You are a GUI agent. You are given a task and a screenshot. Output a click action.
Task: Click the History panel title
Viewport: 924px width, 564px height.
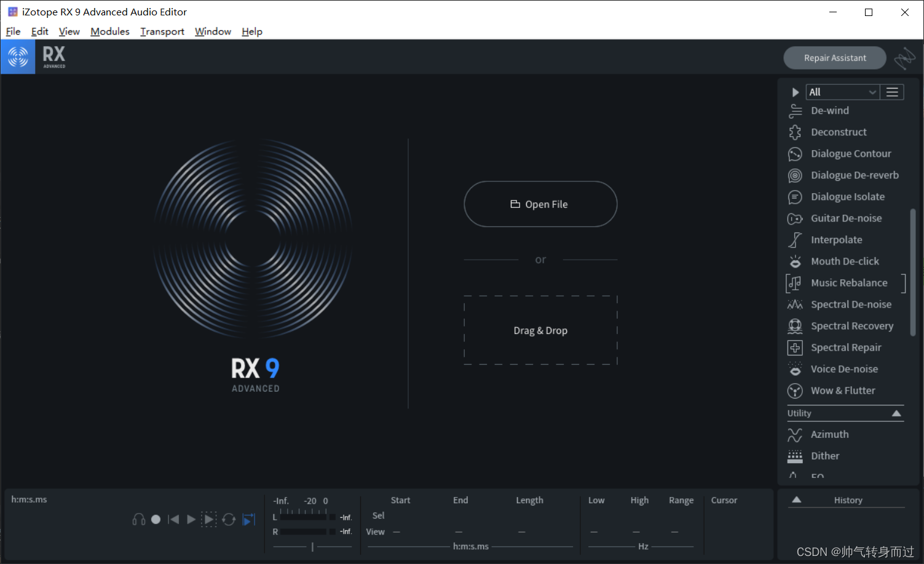(x=848, y=500)
